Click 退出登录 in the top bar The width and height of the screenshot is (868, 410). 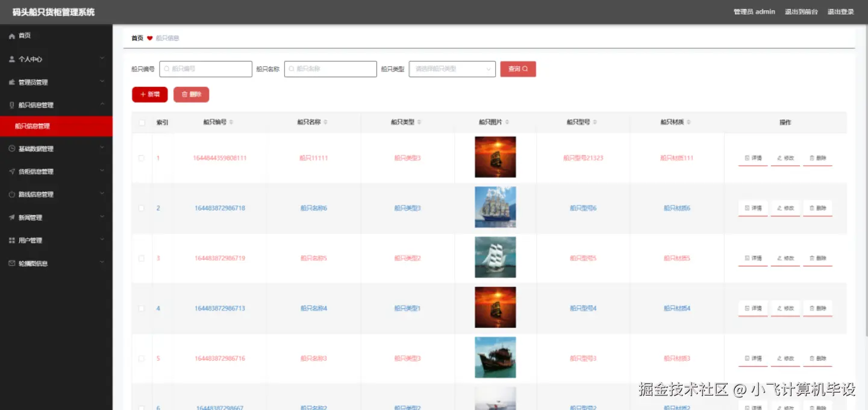(840, 11)
